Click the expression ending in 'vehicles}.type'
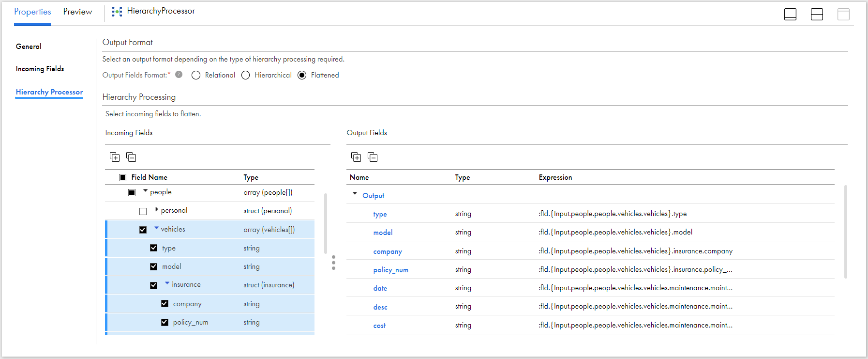Screen dimensions: 868x359 point(613,214)
